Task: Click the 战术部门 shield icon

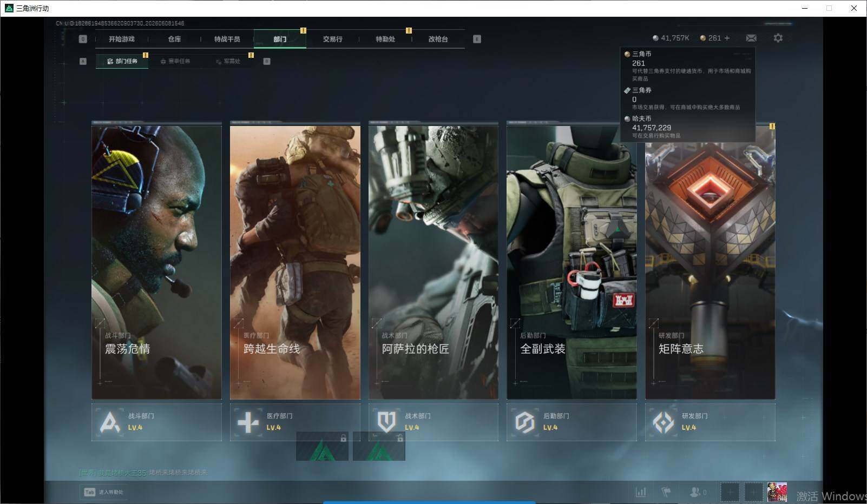Action: (x=386, y=422)
